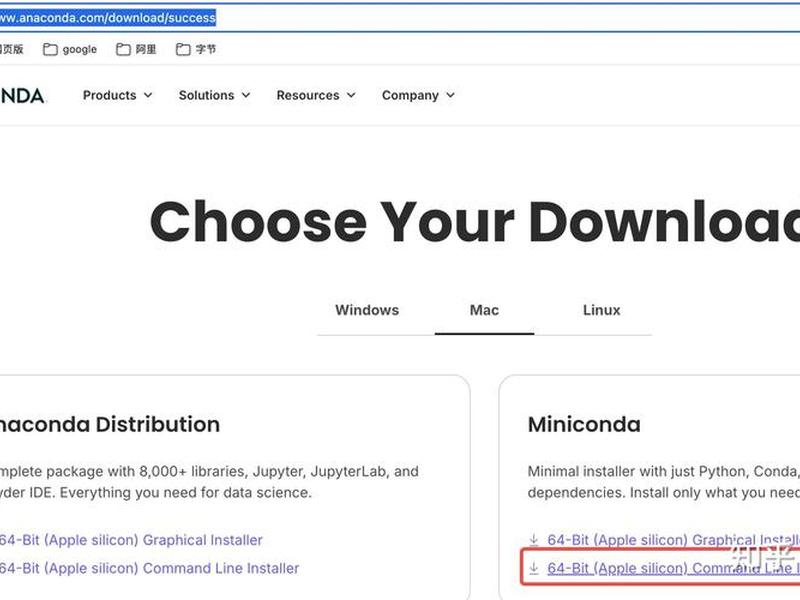Click the Anaconda Distribution heading
This screenshot has height=600, width=800.
(110, 424)
